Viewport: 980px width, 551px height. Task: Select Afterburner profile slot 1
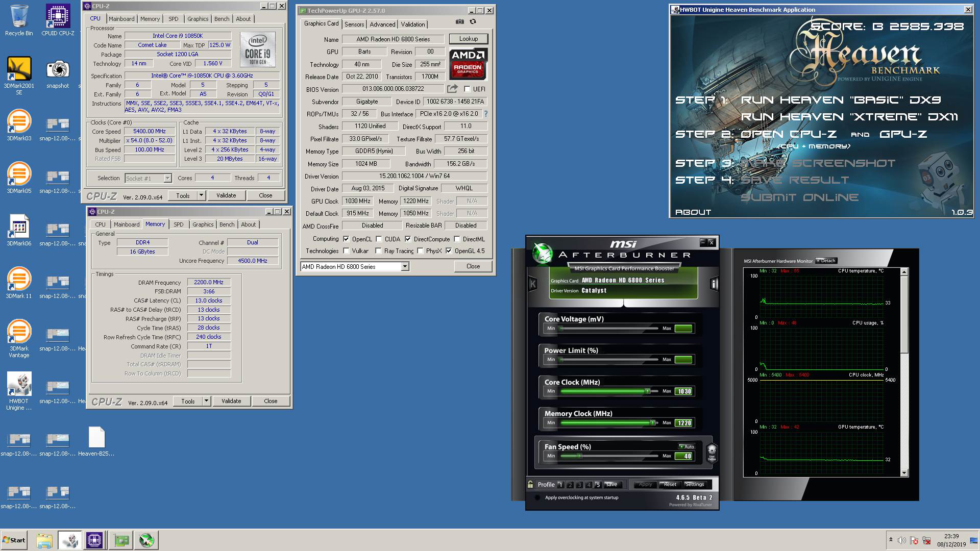(560, 485)
